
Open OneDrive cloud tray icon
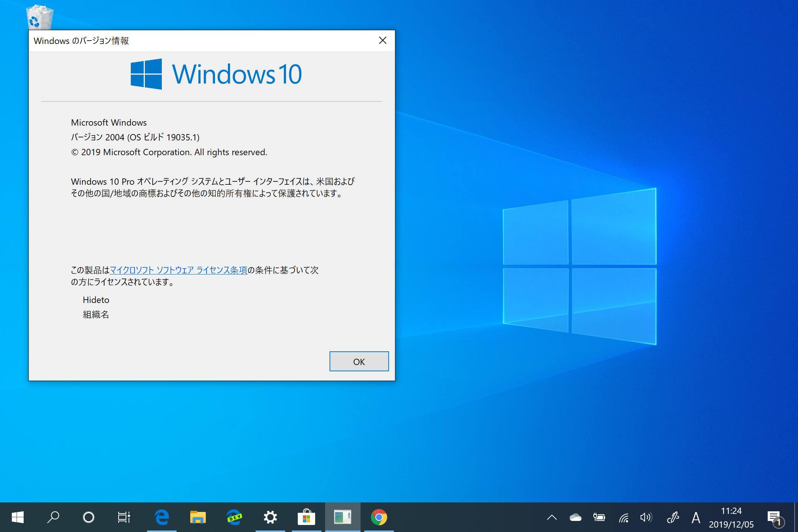tap(575, 517)
